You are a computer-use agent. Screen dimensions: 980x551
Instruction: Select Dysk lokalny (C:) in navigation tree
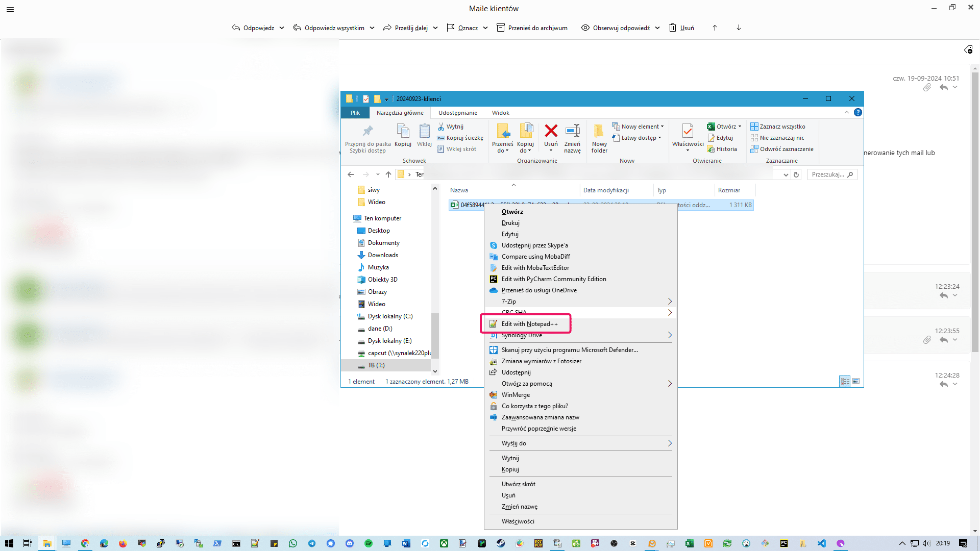tap(390, 316)
